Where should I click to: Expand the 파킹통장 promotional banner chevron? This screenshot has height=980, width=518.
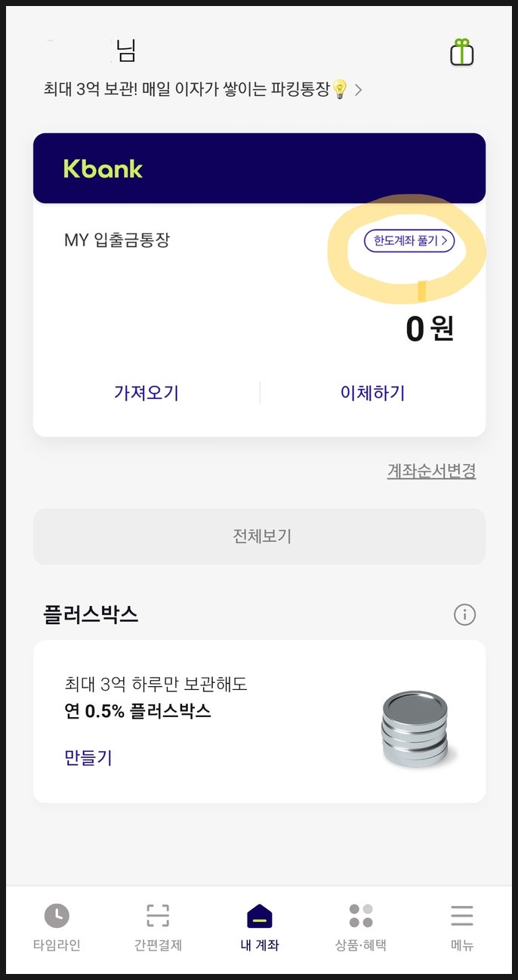click(x=359, y=89)
